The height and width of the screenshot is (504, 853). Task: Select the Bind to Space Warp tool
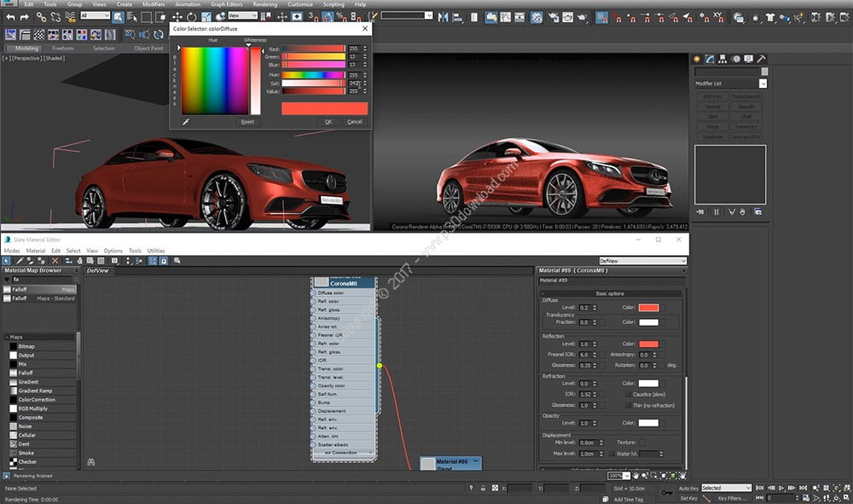point(70,17)
